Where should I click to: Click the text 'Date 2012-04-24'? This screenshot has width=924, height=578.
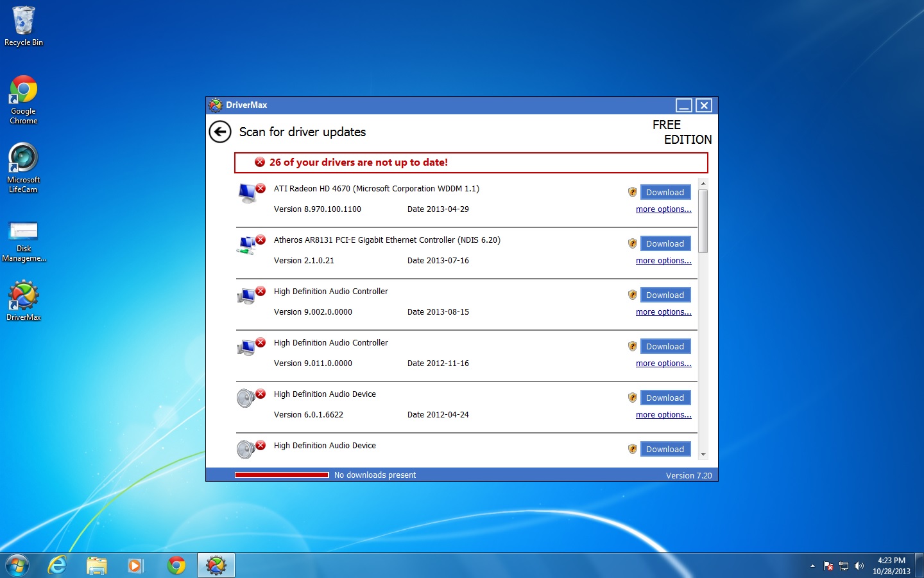pos(438,415)
